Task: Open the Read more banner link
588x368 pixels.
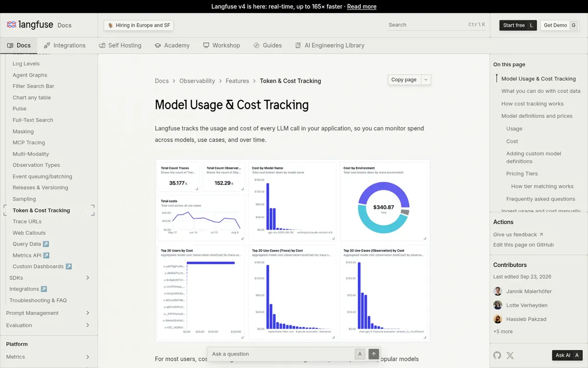Action: click(x=362, y=6)
